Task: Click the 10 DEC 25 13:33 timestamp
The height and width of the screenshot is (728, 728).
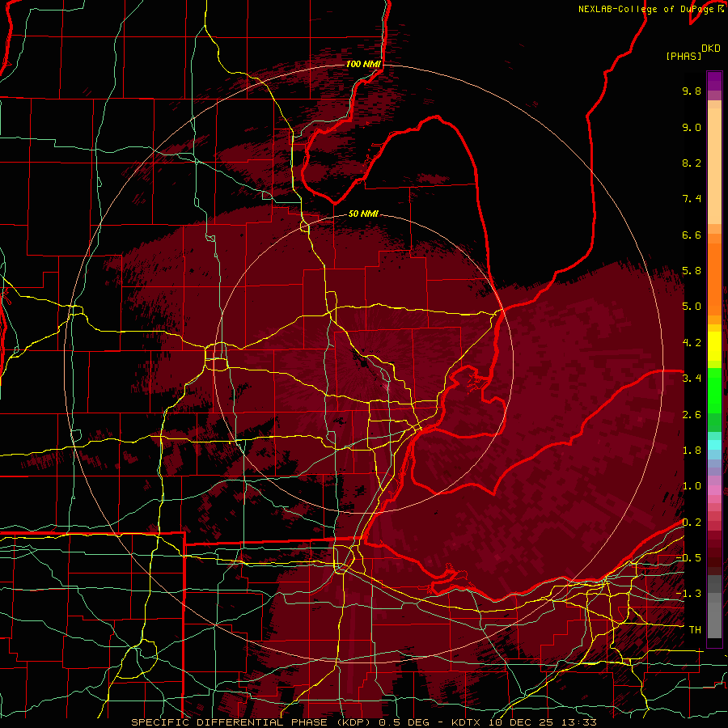Action: (x=542, y=722)
